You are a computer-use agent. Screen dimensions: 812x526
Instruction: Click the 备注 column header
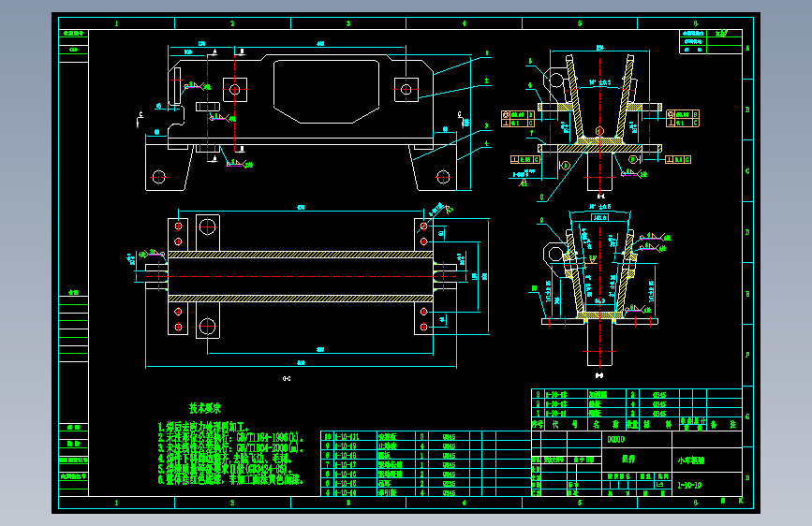tap(723, 425)
